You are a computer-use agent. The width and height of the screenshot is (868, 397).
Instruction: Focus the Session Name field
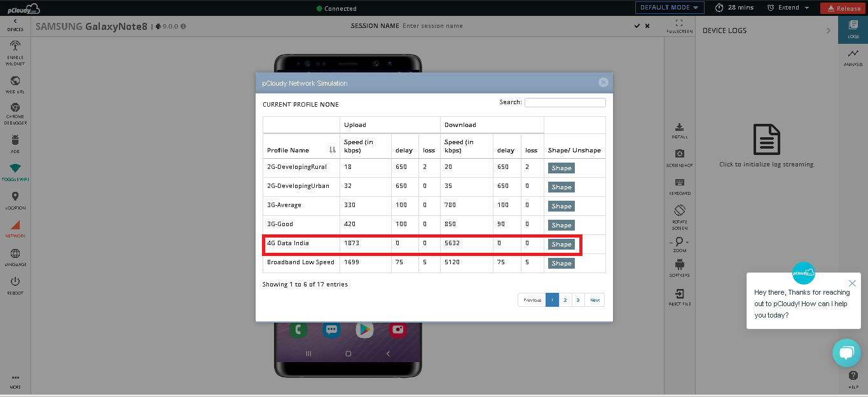434,26
